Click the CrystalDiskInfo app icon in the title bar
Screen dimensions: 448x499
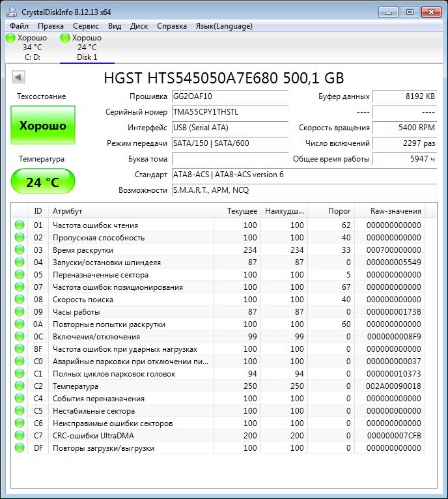[x=12, y=12]
